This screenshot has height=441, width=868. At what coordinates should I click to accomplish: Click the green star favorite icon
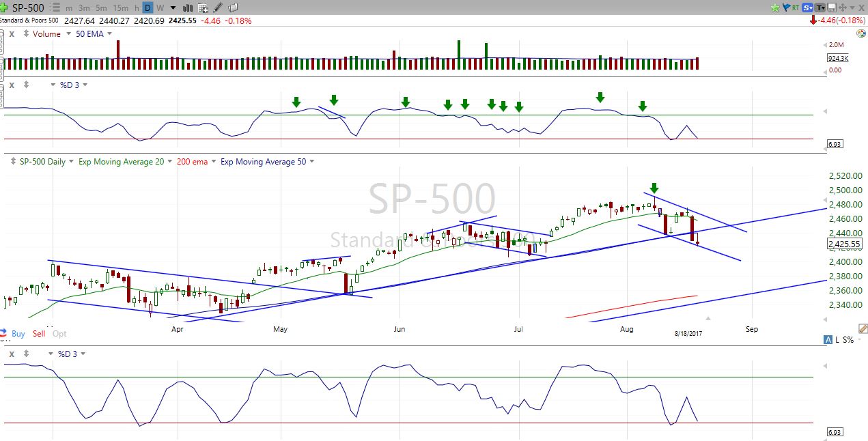[775, 8]
